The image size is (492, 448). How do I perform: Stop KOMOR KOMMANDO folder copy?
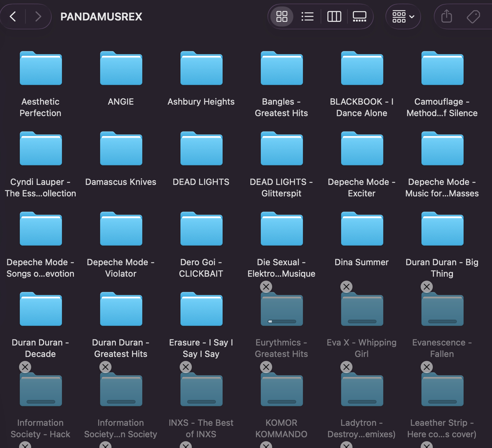(266, 367)
